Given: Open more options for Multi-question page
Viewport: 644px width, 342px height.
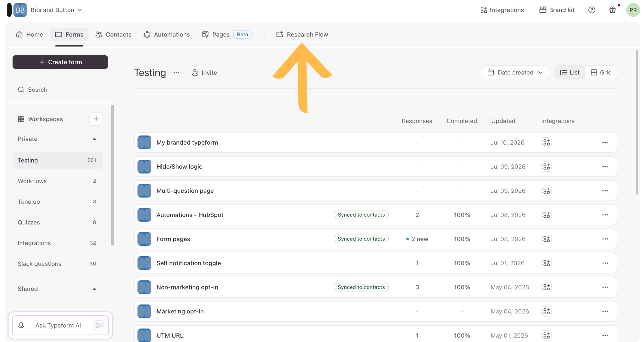Looking at the screenshot, I should click(x=605, y=191).
